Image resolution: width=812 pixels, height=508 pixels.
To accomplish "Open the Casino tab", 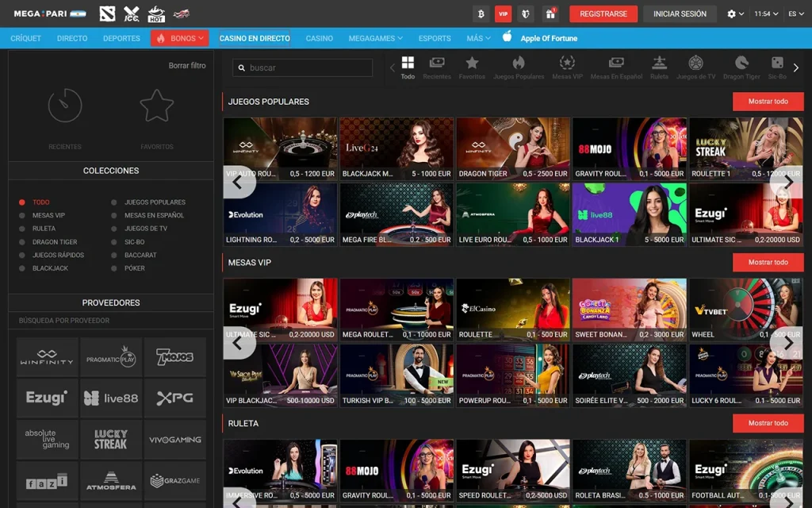I will coord(320,38).
